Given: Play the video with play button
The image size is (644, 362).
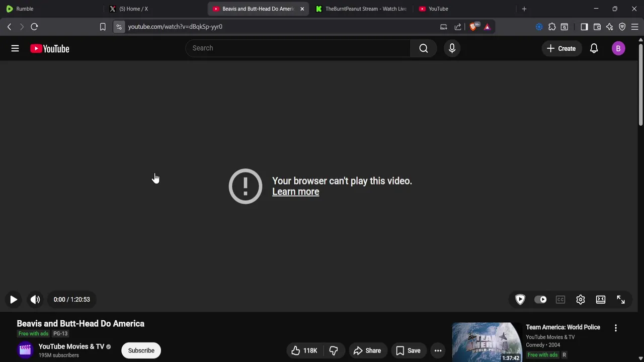Looking at the screenshot, I should click(14, 300).
